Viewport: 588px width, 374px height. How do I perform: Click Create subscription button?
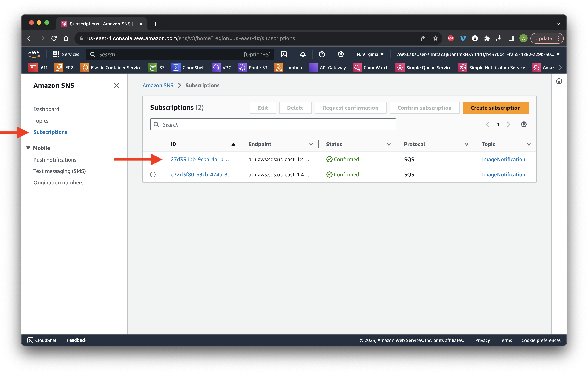pos(495,108)
